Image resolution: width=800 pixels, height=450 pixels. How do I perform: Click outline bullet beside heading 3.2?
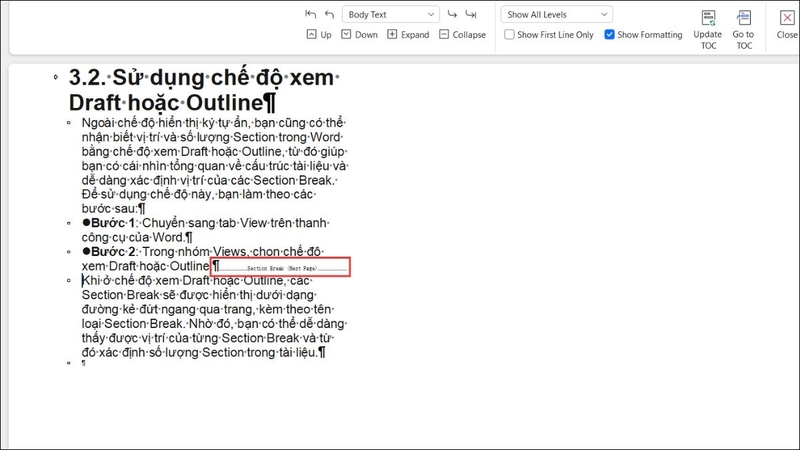click(56, 78)
